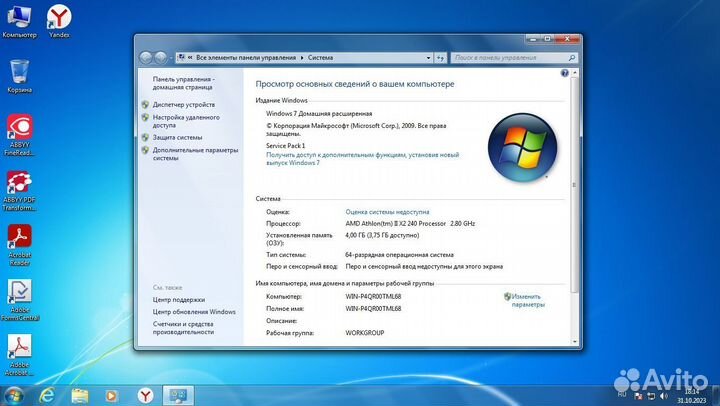
Task: Open Счетчики и средства производительности
Action: tap(183, 328)
